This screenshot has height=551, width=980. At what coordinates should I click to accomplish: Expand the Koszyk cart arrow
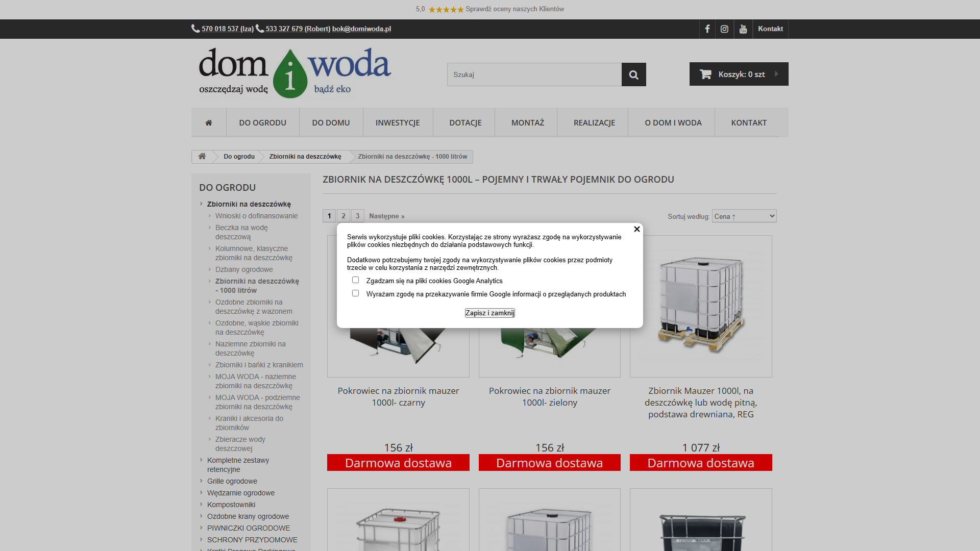pos(776,74)
